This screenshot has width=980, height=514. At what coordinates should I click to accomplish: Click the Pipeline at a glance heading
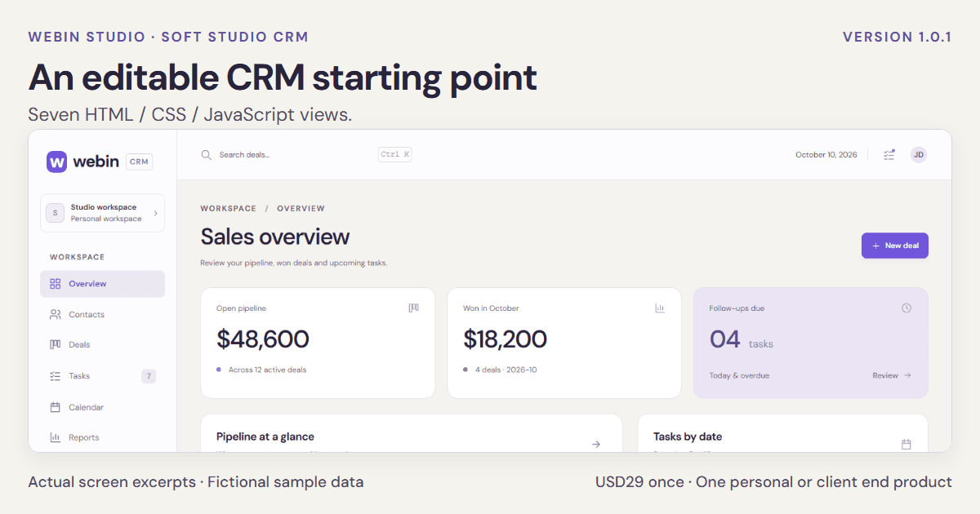click(265, 436)
